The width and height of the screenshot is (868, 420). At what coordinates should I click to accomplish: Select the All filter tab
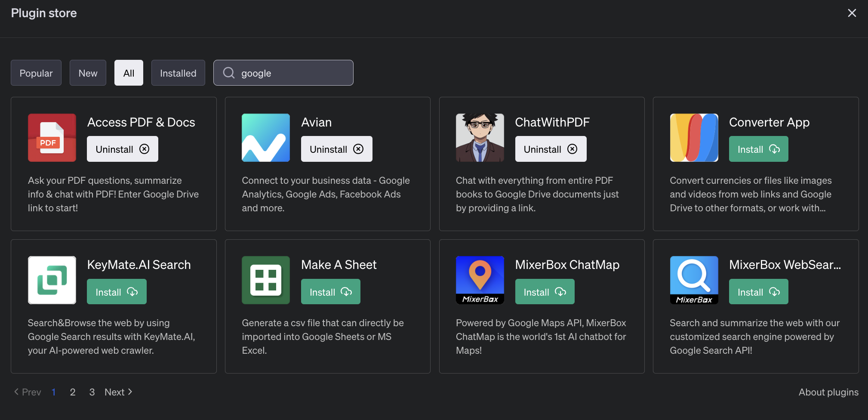129,73
